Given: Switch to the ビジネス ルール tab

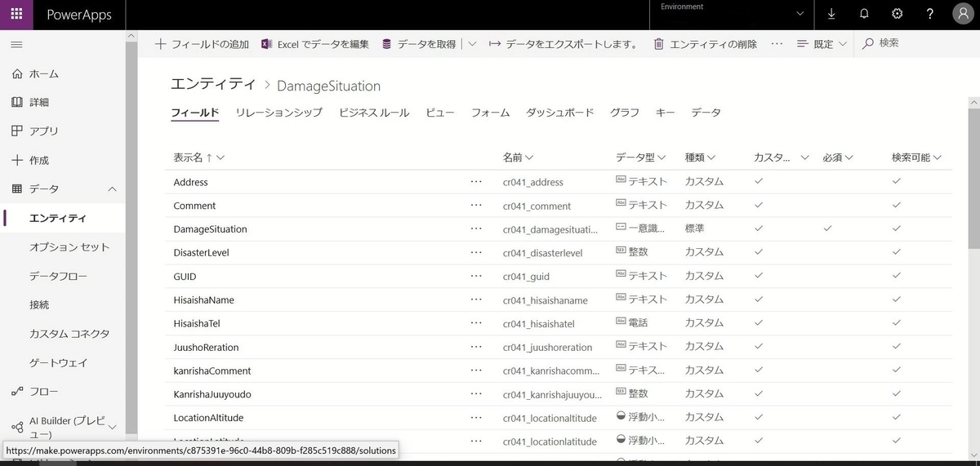Looking at the screenshot, I should [374, 113].
